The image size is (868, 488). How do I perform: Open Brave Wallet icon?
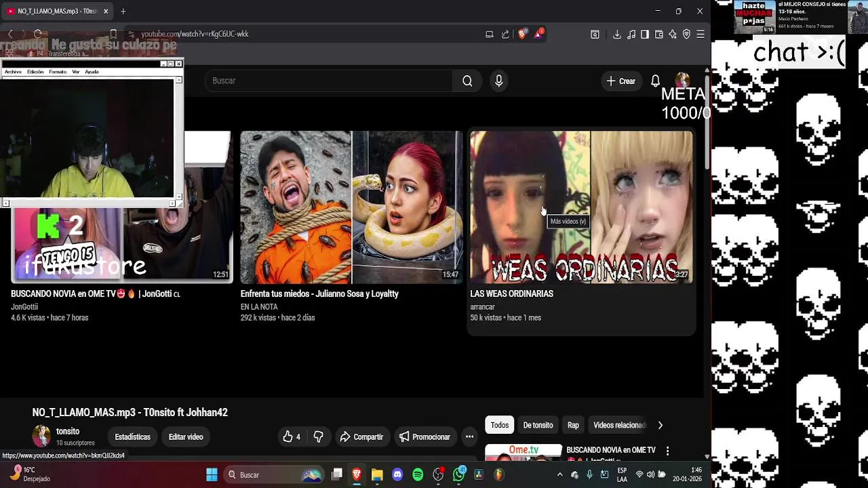click(x=658, y=34)
